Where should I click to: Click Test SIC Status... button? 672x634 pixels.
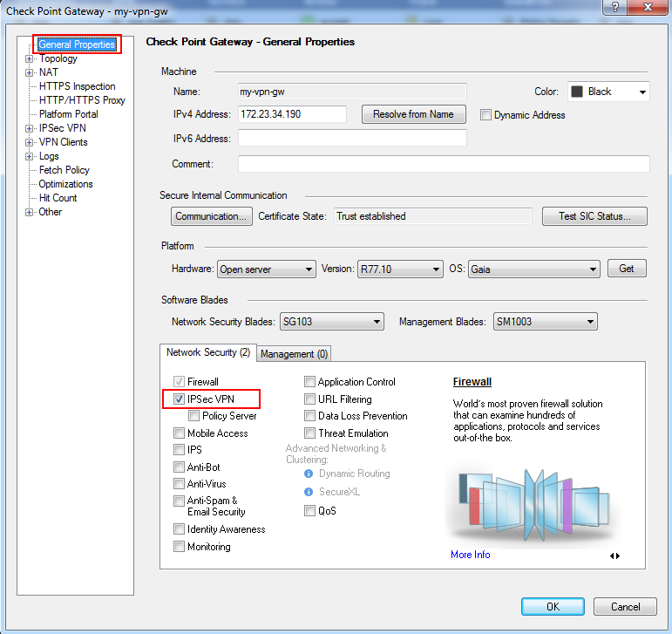[594, 216]
